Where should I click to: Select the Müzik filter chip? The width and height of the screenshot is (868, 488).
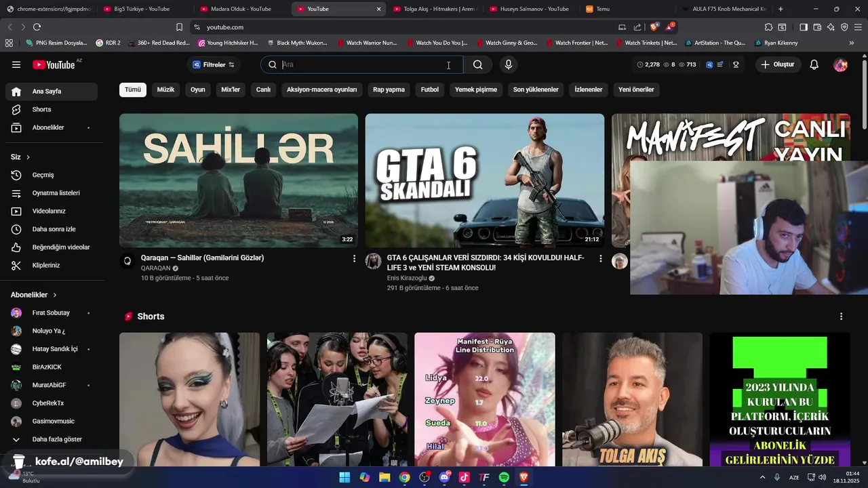click(x=165, y=89)
